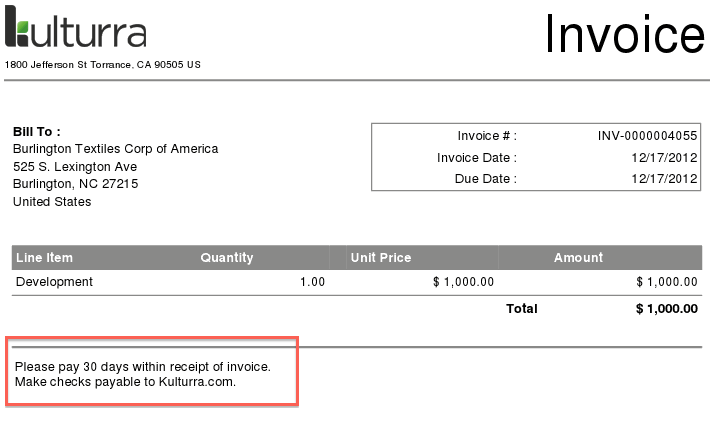
Task: Click the payment terms note text
Action: click(x=143, y=374)
